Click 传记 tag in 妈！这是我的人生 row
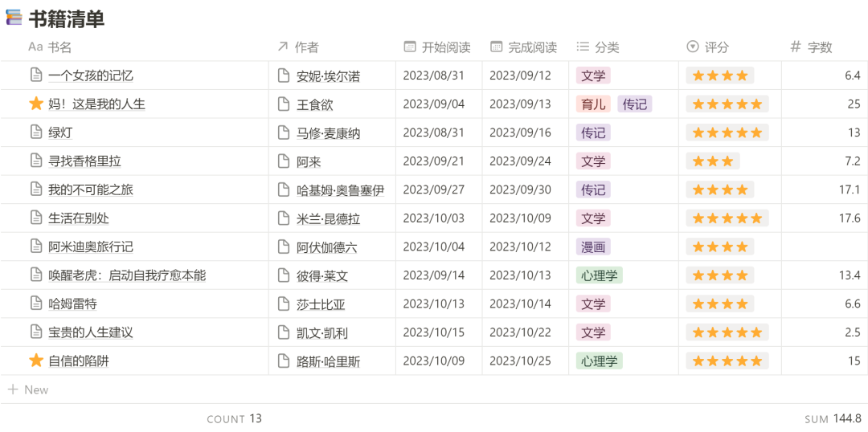 tap(635, 104)
